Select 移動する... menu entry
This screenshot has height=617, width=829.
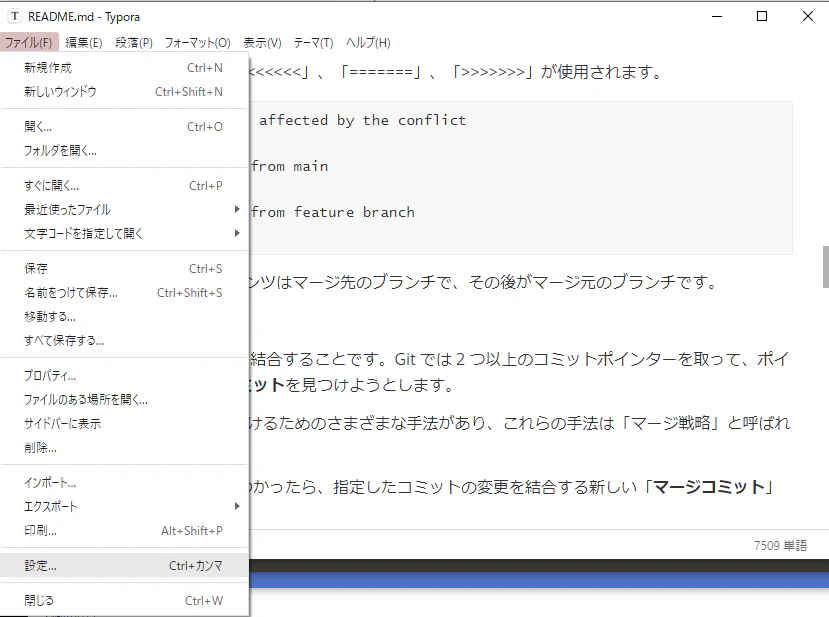tap(124, 316)
